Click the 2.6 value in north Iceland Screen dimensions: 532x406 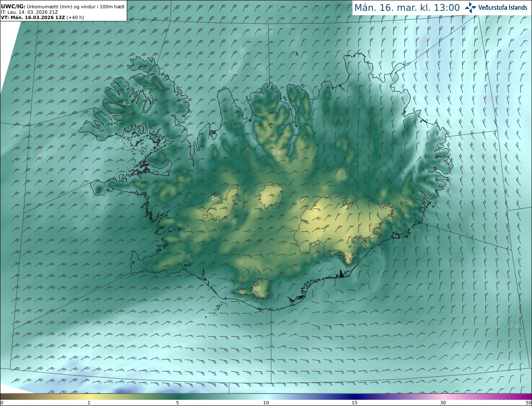pos(276,152)
